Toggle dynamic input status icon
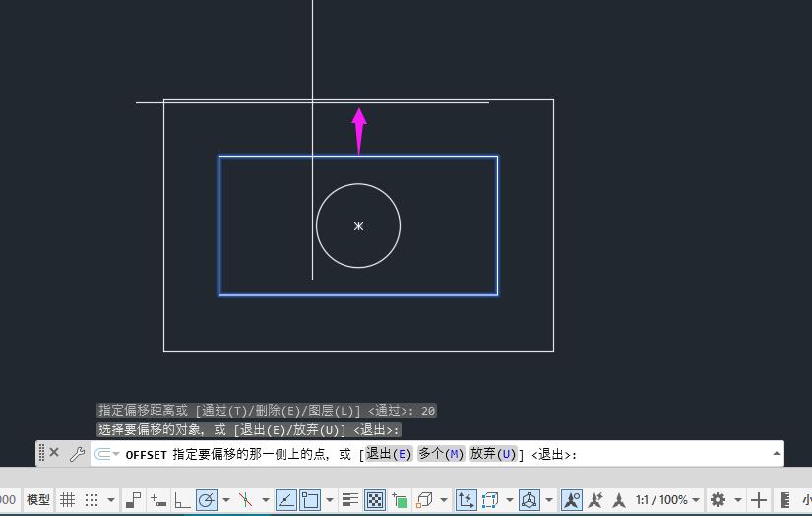This screenshot has width=812, height=516. (x=157, y=500)
